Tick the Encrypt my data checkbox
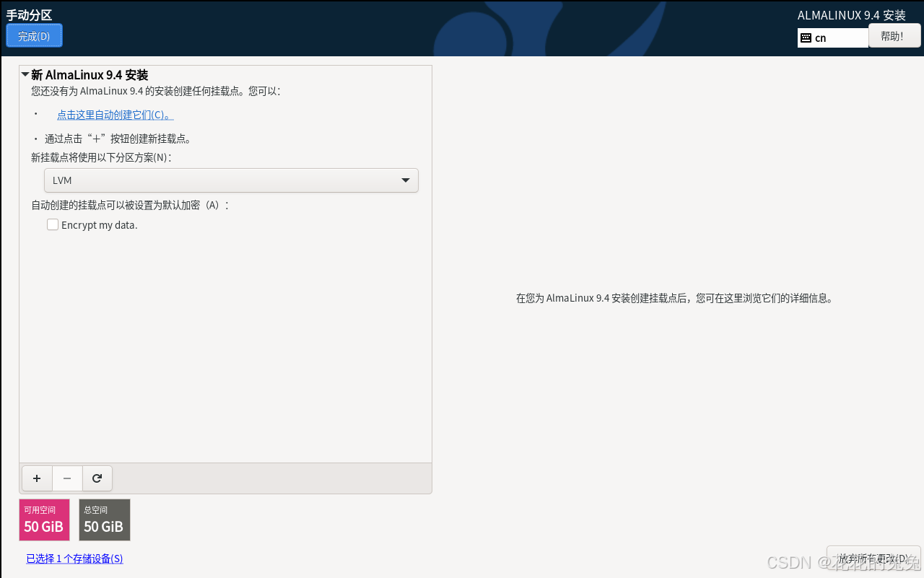Viewport: 924px width, 578px height. click(x=53, y=224)
